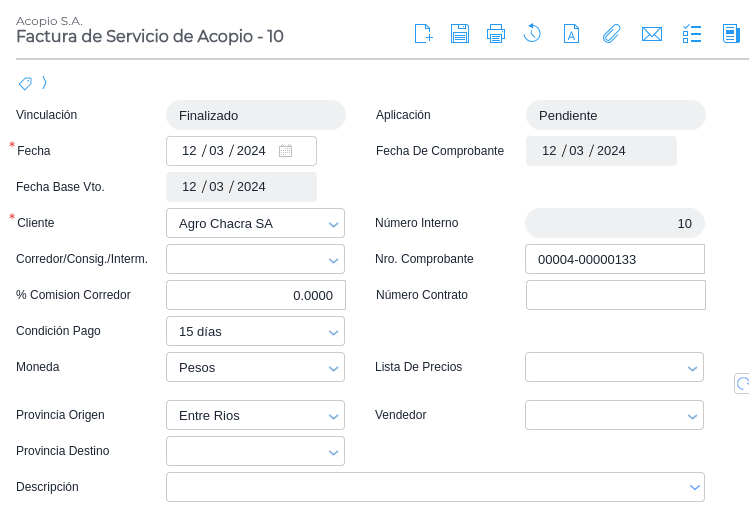Click the Número Contrato text field
The image size is (749, 505).
(615, 295)
